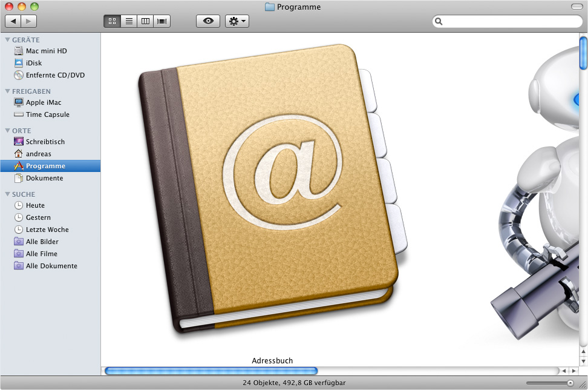Click the Time Capsule label

48,114
